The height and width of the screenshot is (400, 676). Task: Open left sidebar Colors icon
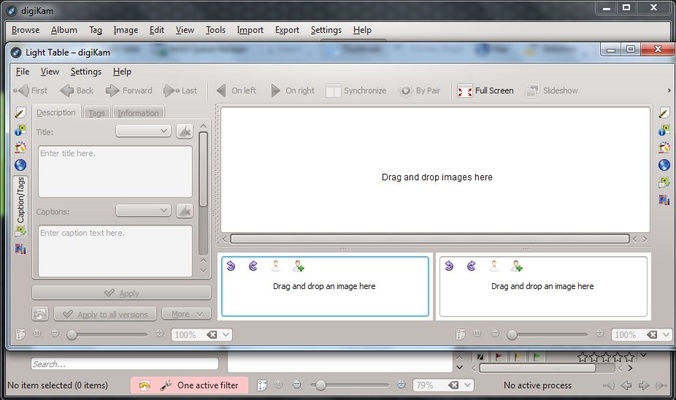point(20,147)
